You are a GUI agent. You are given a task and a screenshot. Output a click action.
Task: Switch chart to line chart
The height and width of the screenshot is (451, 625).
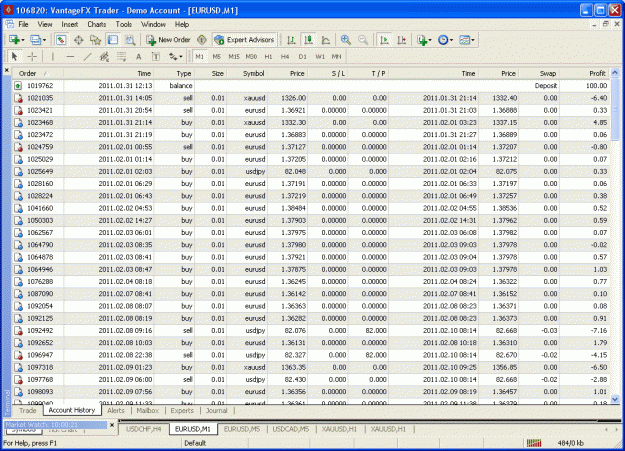click(326, 40)
